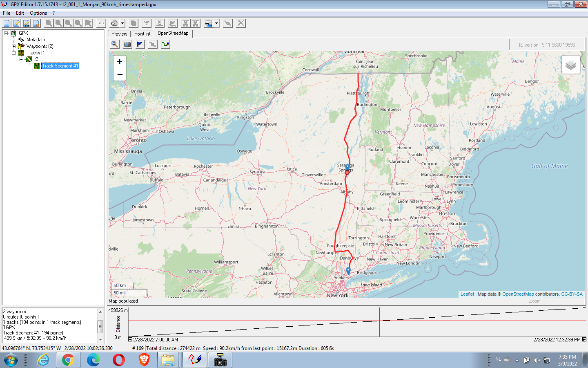The image size is (588, 368).
Task: Select the Metadata tree item
Action: [36, 40]
